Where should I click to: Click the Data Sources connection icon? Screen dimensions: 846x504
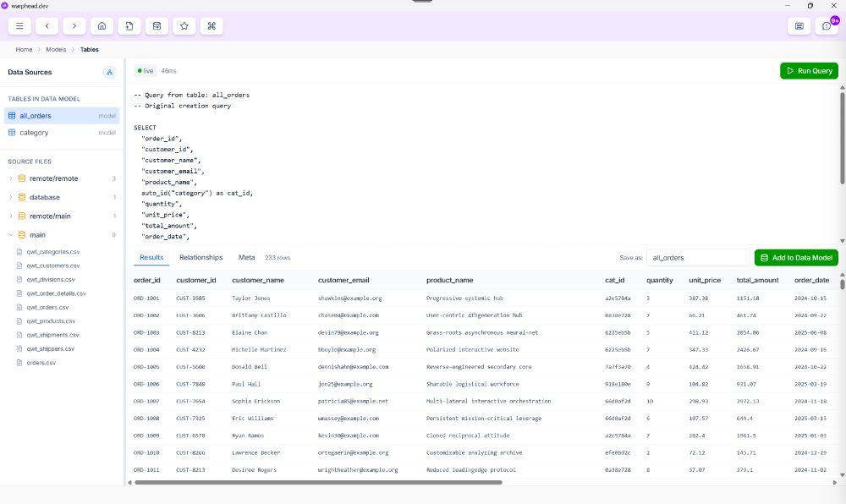(x=109, y=72)
